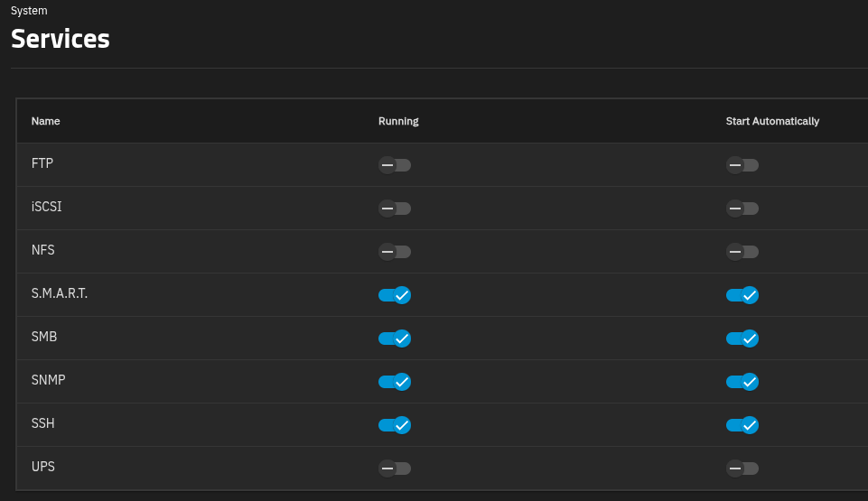Click the Running column header

[x=398, y=121]
